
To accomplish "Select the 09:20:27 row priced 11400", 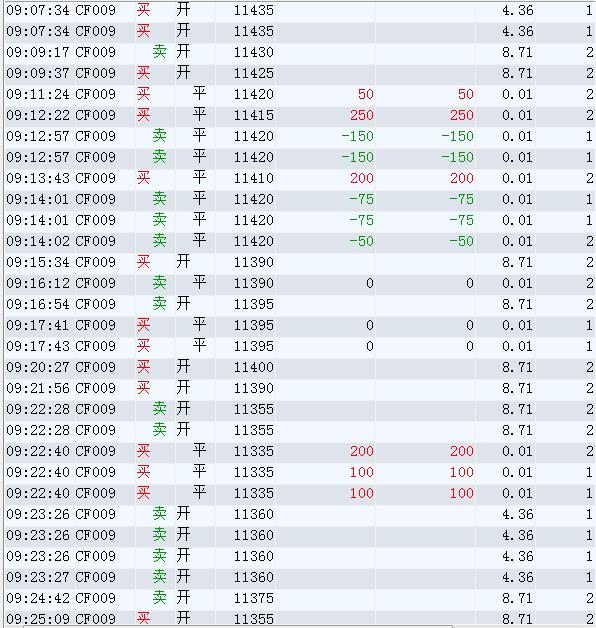I will (300, 367).
